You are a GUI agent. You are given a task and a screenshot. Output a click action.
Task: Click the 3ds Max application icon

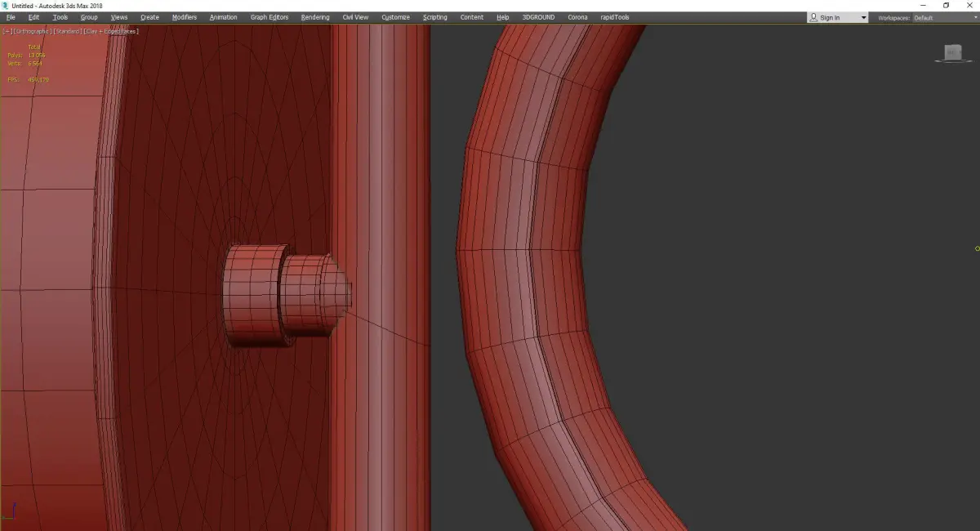pos(5,5)
